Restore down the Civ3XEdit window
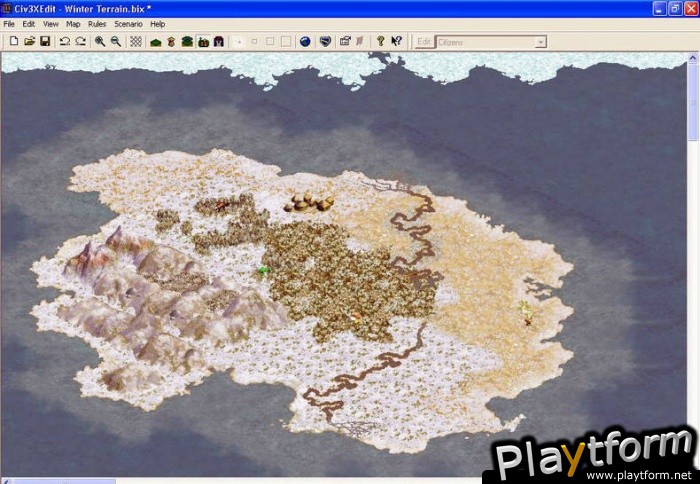Viewport: 700px width, 484px height. click(x=675, y=9)
